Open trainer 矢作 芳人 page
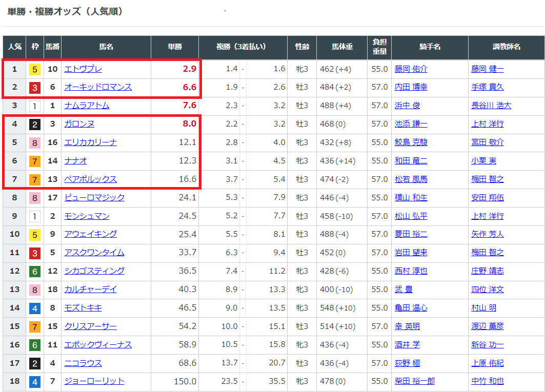 click(487, 234)
